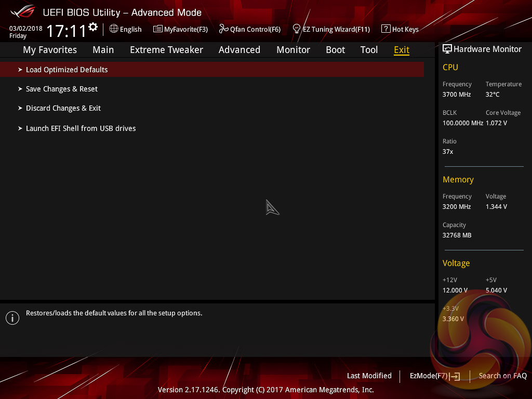532x399 pixels.
Task: Click the ROG logo in the header
Action: (22, 11)
